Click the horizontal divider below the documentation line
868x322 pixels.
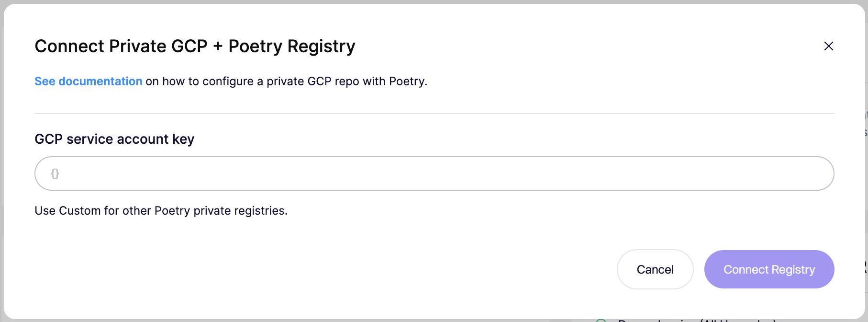coord(434,114)
